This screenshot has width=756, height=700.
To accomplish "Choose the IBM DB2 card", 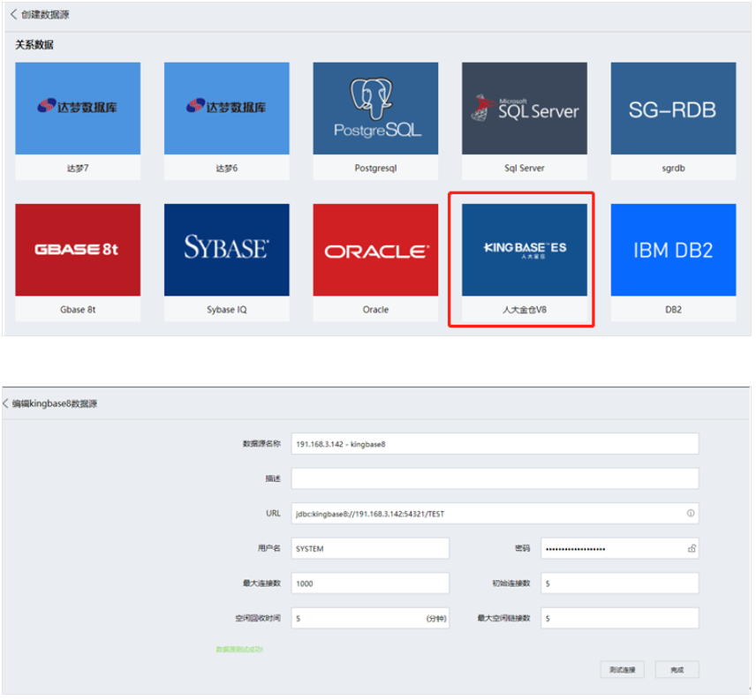I will [674, 262].
